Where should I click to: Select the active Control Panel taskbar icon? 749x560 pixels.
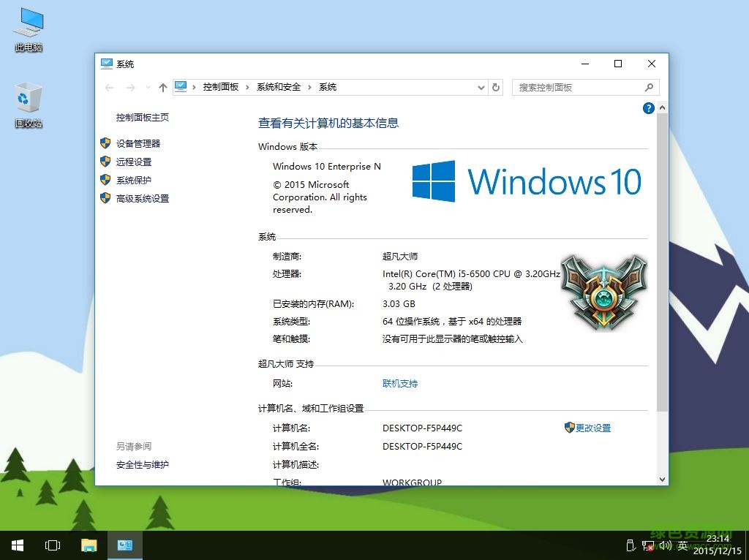pos(124,545)
